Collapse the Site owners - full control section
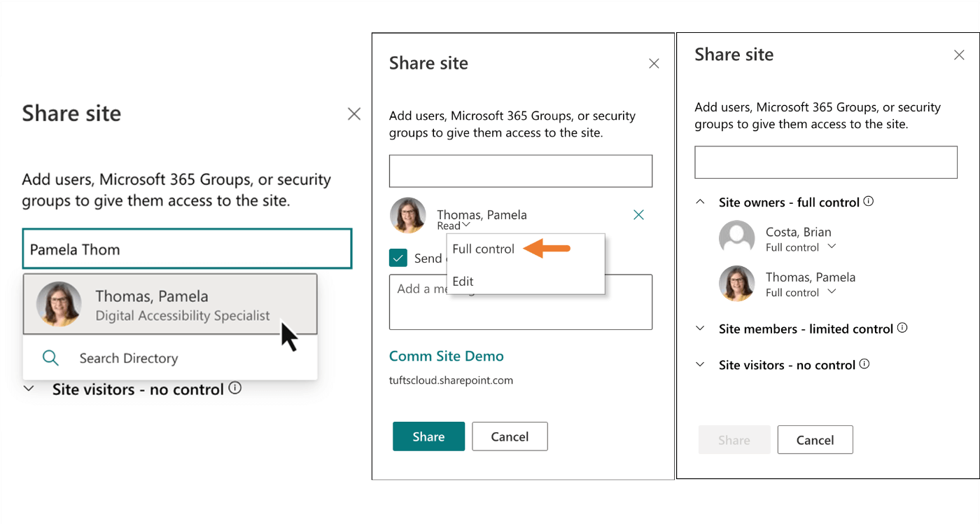This screenshot has height=524, width=980. 700,202
